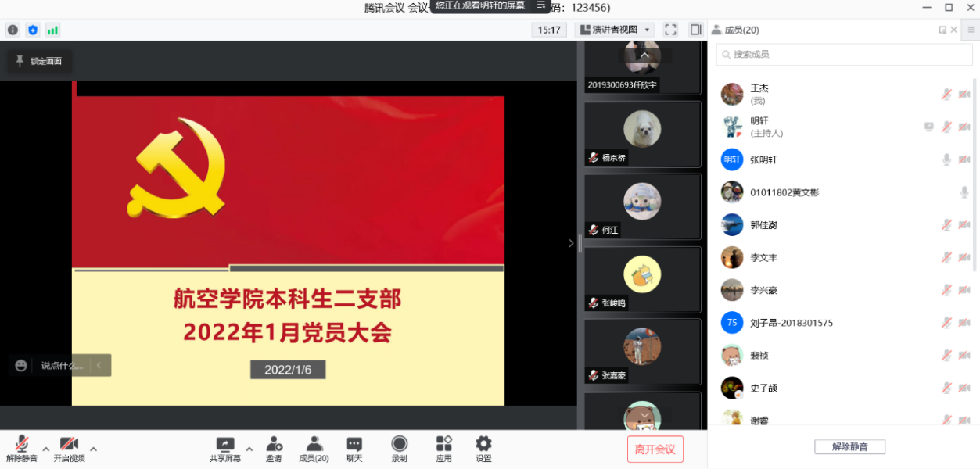
Task: Click the meeting info icon
Action: (x=13, y=30)
